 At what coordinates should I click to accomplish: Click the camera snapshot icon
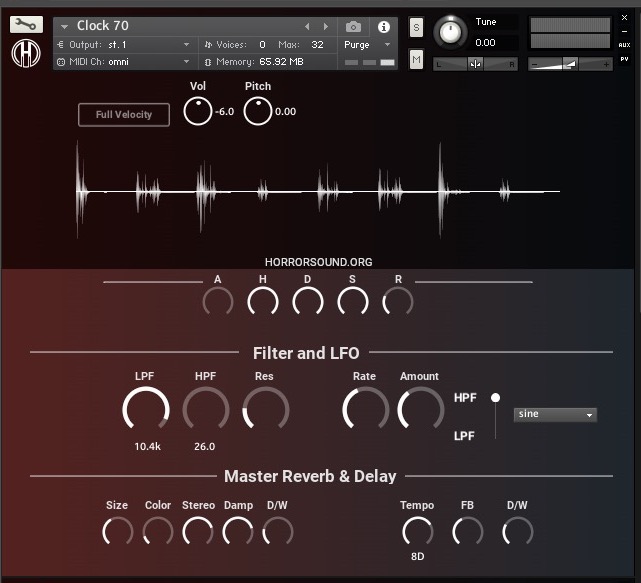(353, 27)
